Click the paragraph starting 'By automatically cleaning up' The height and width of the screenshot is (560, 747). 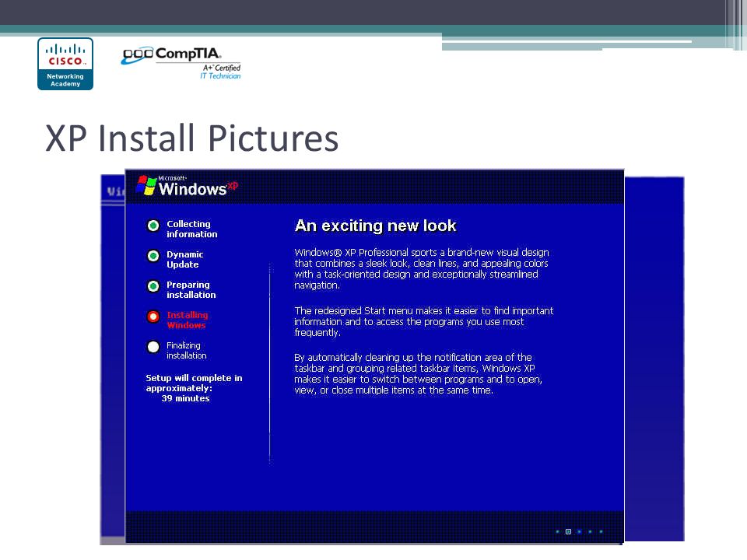click(419, 374)
